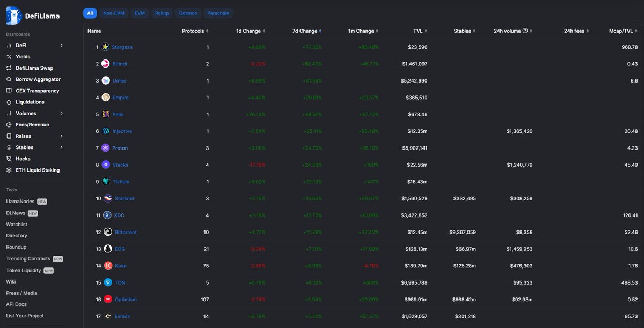
Task: Click the DefiLlama Swap arrows icon
Action: 9,68
